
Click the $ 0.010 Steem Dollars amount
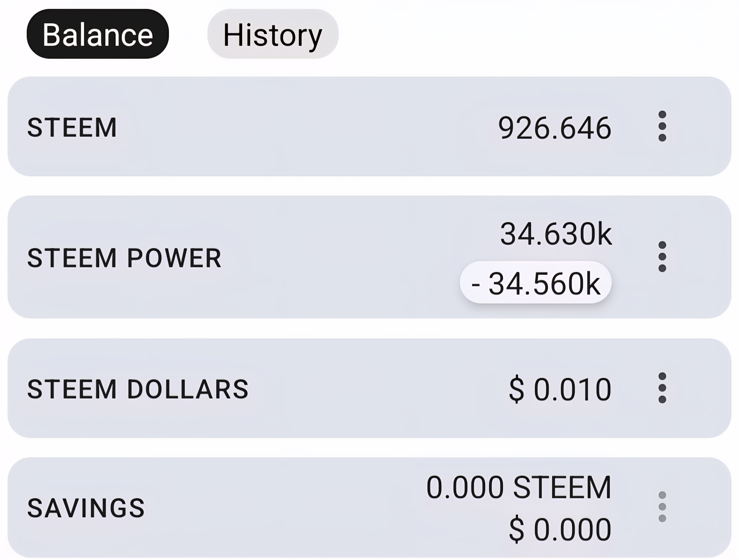tap(560, 389)
